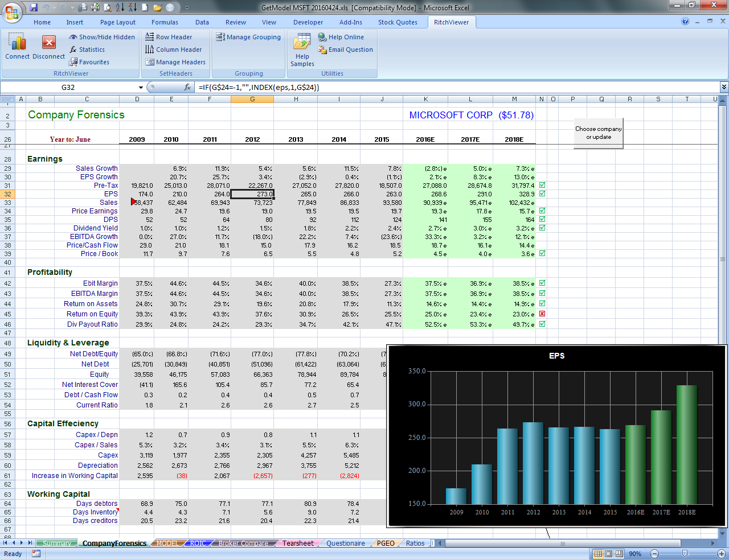The width and height of the screenshot is (729, 560).
Task: Sort Z to A descending
Action: click(132, 7)
